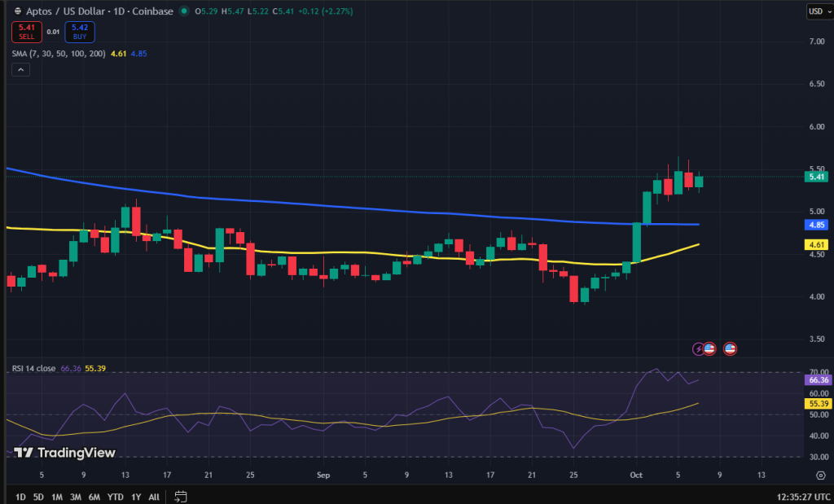Click the green market status dot

pyautogui.click(x=184, y=11)
